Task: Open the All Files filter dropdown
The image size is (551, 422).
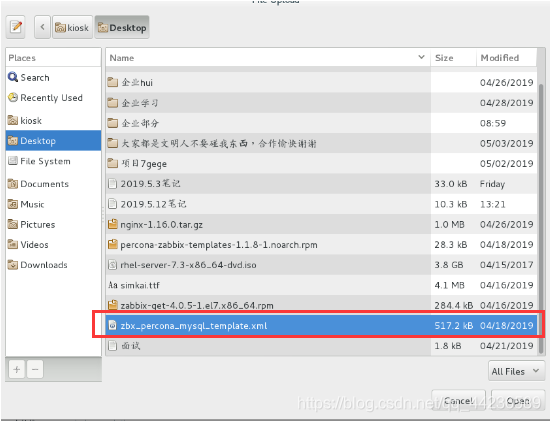Action: [x=516, y=371]
